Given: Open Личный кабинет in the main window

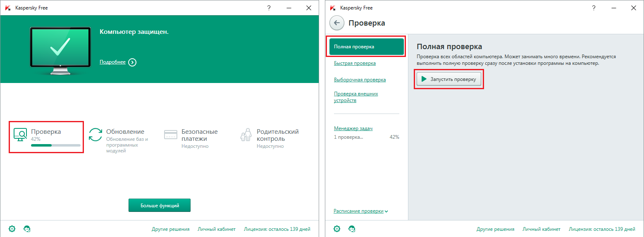Looking at the screenshot, I should point(217,229).
